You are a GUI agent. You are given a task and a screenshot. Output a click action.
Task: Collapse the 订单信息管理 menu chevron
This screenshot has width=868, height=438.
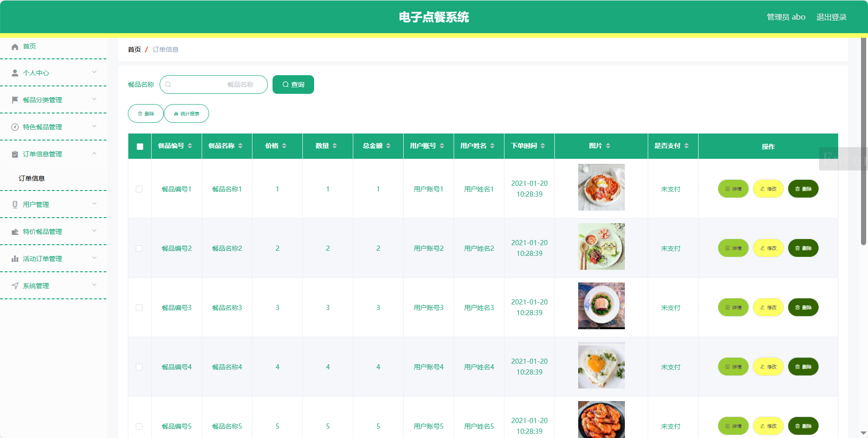click(x=94, y=153)
